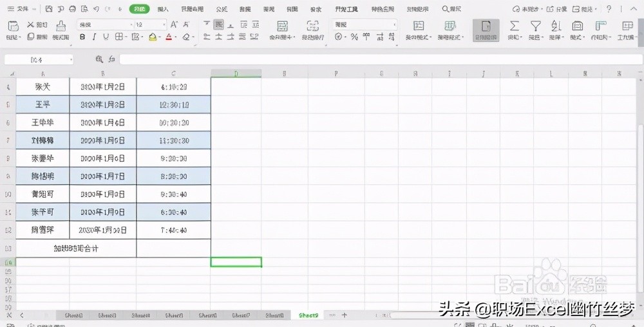This screenshot has width=644, height=327.
Task: Open the Developer Tools ribbon tab
Action: (346, 8)
